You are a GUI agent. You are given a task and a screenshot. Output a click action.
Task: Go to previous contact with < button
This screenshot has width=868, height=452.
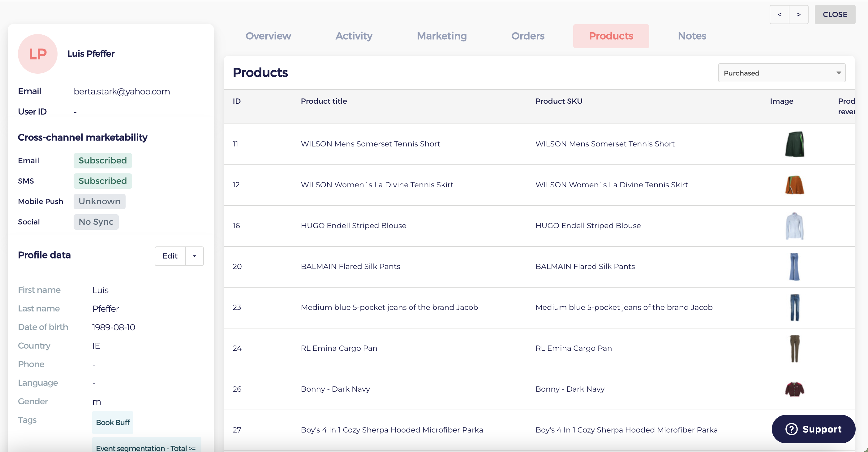[x=780, y=15]
